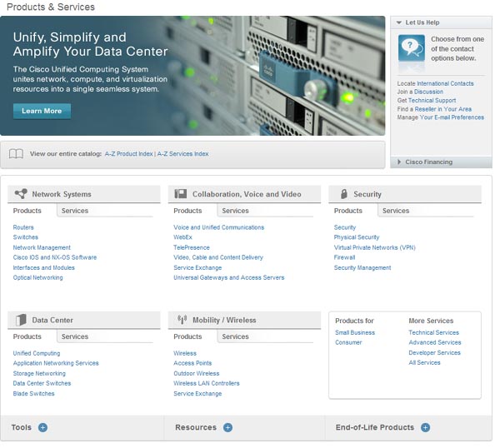Open the Outdoor Wireless link
The height and width of the screenshot is (448, 500).
(x=197, y=373)
